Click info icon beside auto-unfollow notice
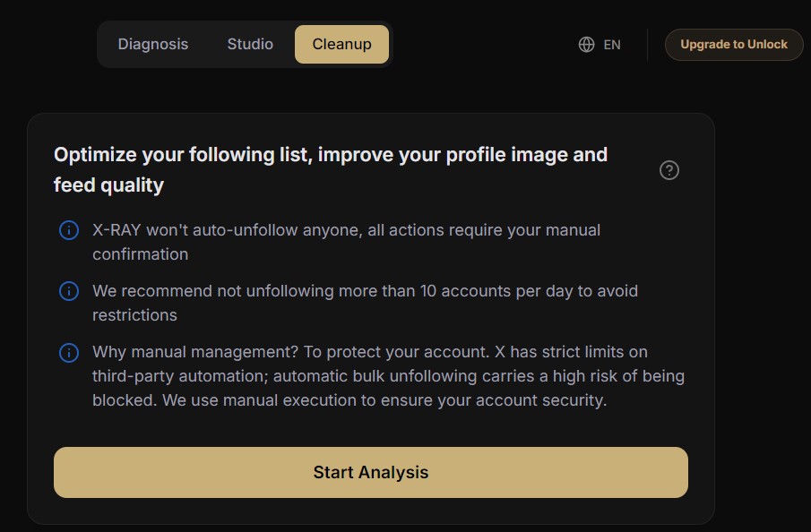This screenshot has width=811, height=532. click(x=69, y=230)
